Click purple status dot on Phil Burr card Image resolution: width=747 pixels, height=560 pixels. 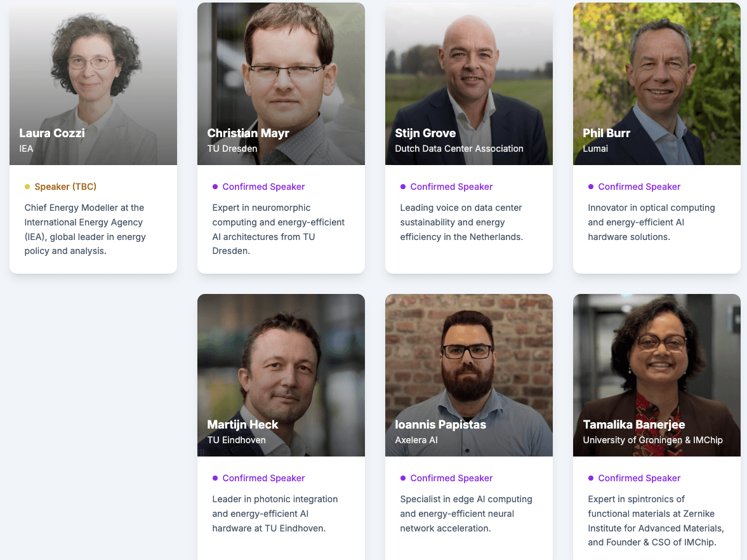591,187
